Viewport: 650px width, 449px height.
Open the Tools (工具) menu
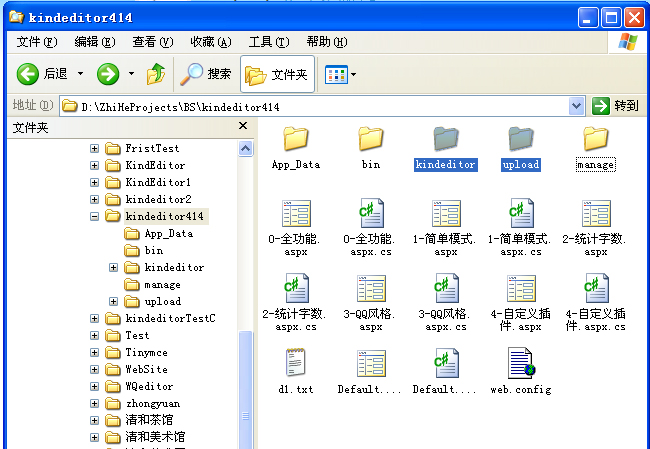[269, 42]
